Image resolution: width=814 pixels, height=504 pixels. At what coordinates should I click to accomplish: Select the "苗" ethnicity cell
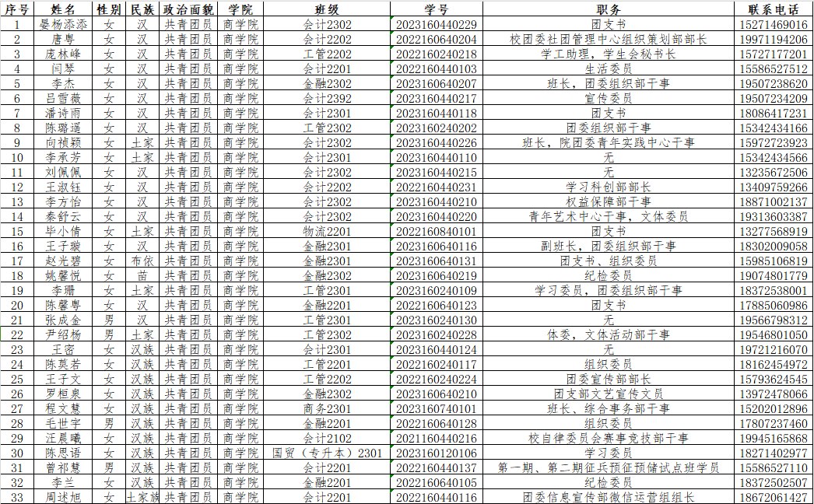pos(142,275)
